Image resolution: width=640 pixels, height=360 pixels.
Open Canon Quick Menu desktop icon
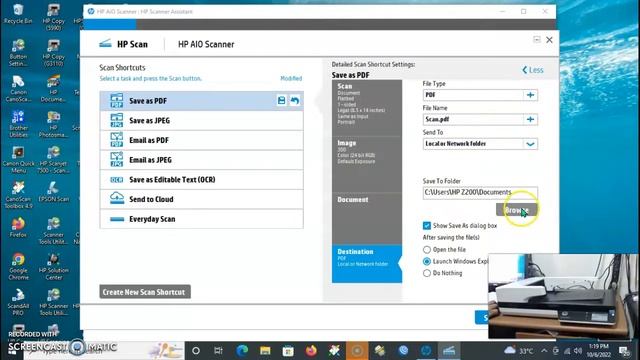tap(18, 160)
